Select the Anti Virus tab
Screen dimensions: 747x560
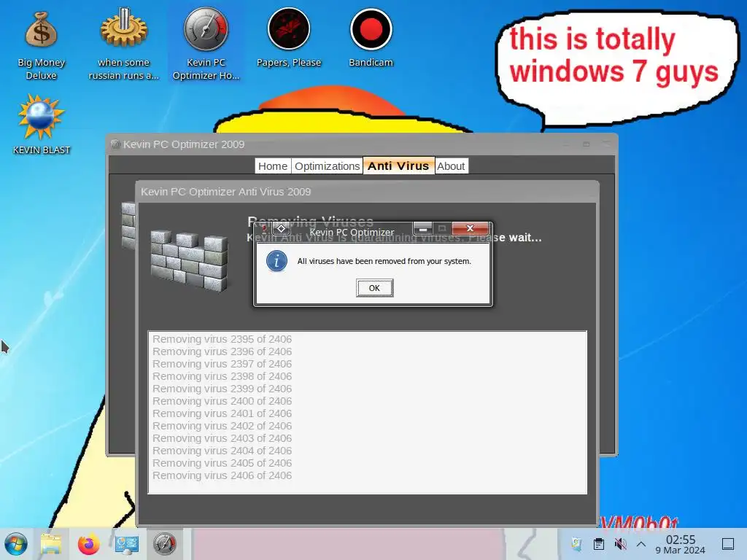(398, 166)
